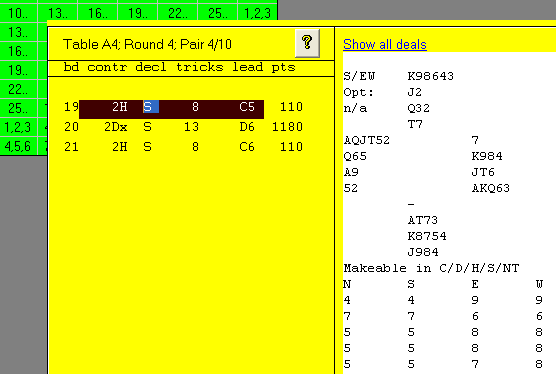The width and height of the screenshot is (556, 374).
Task: Click South clubs holding J984
Action: [423, 252]
